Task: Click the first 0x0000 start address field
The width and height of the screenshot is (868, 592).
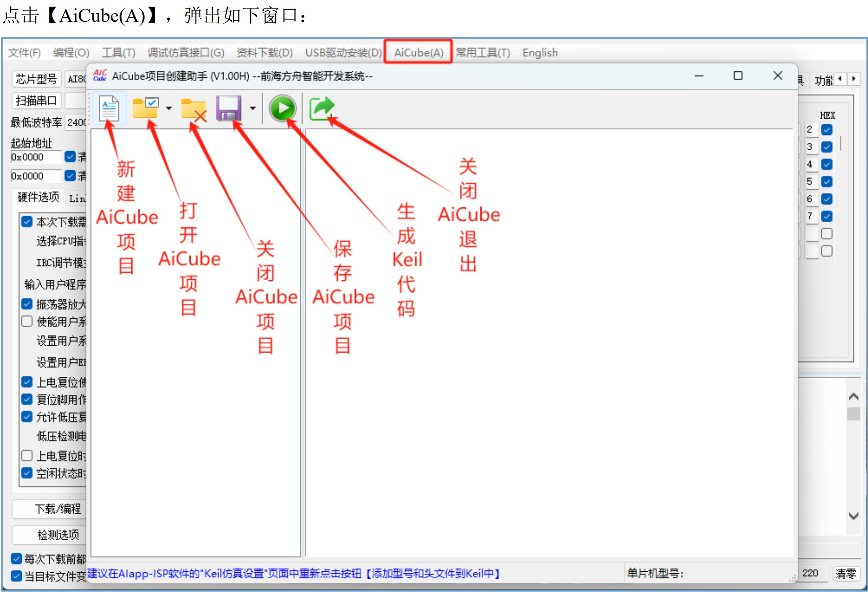Action: click(x=35, y=157)
